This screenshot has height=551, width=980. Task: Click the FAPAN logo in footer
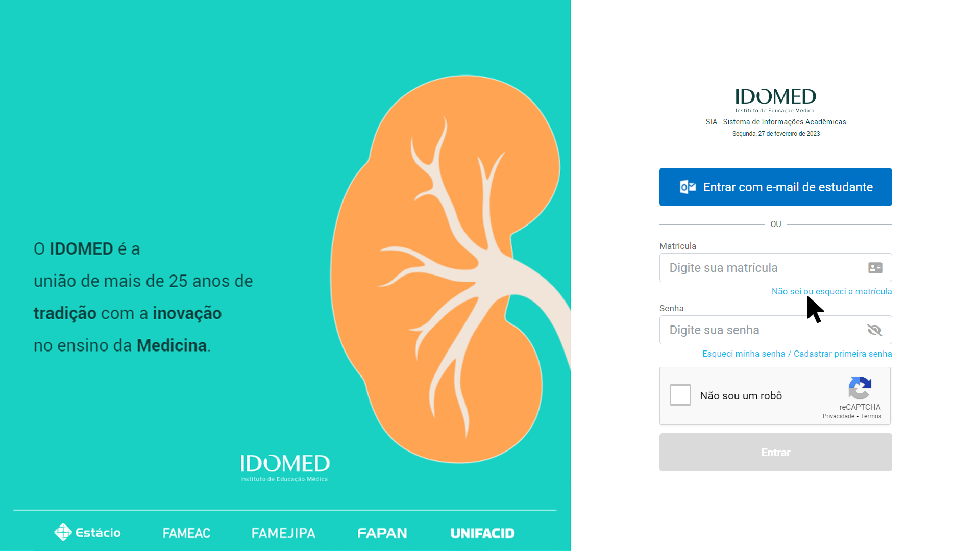[382, 533]
